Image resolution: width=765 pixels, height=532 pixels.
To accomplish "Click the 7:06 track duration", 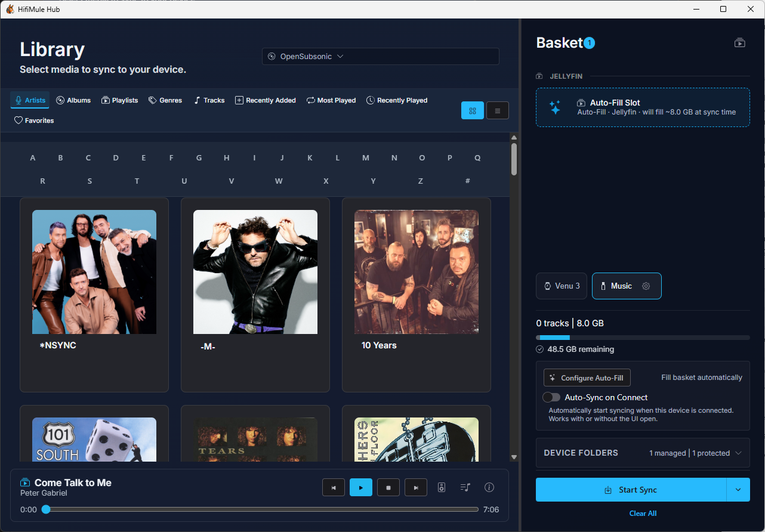I will click(491, 510).
